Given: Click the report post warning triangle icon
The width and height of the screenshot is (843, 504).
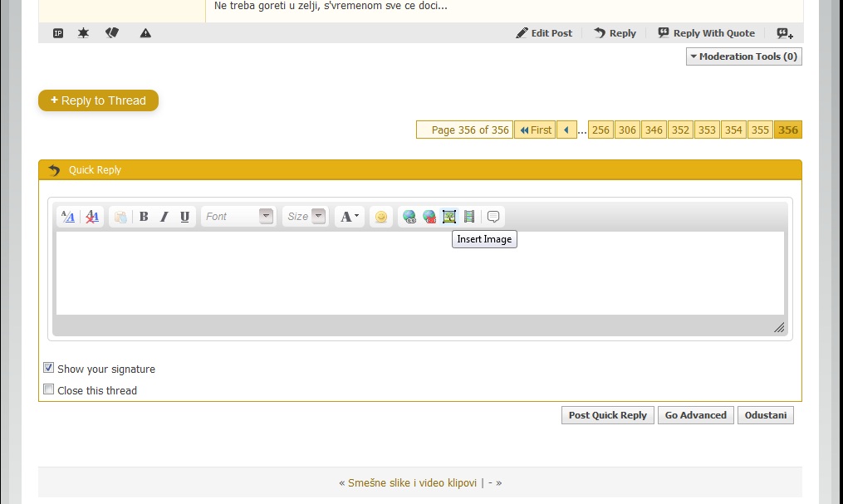Looking at the screenshot, I should click(x=145, y=33).
